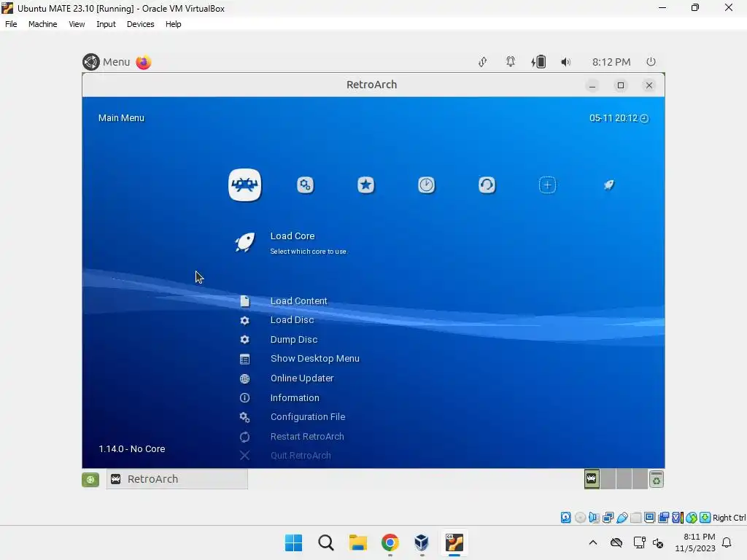Screen dimensions: 747x560
Task: Click the gear icon beside Dump Disc
Action: [245, 340]
